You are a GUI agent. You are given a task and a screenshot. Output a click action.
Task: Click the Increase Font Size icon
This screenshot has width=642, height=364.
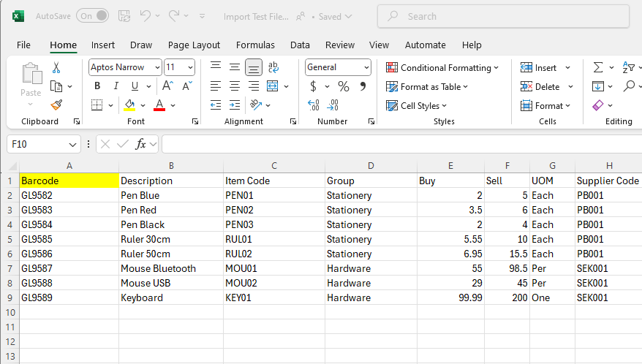tap(170, 86)
